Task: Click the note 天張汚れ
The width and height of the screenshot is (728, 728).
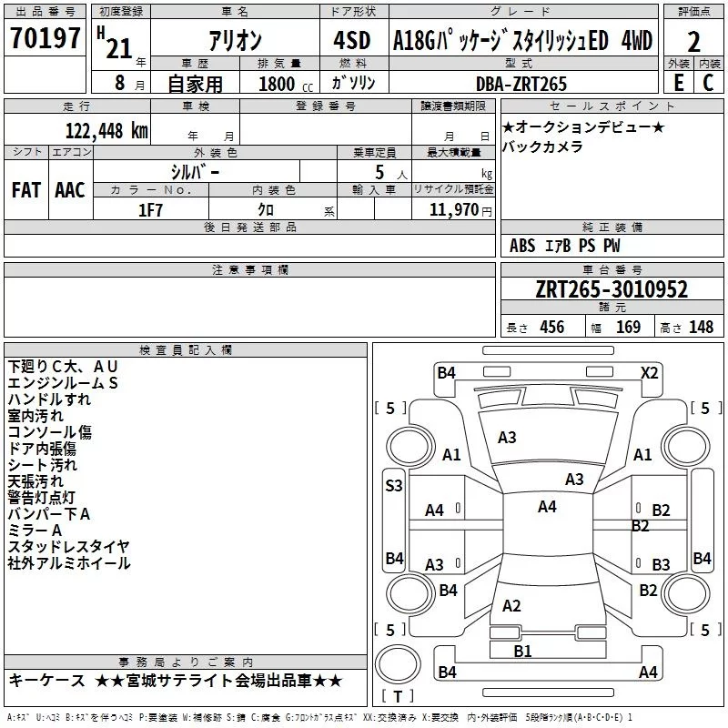Action: click(35, 481)
